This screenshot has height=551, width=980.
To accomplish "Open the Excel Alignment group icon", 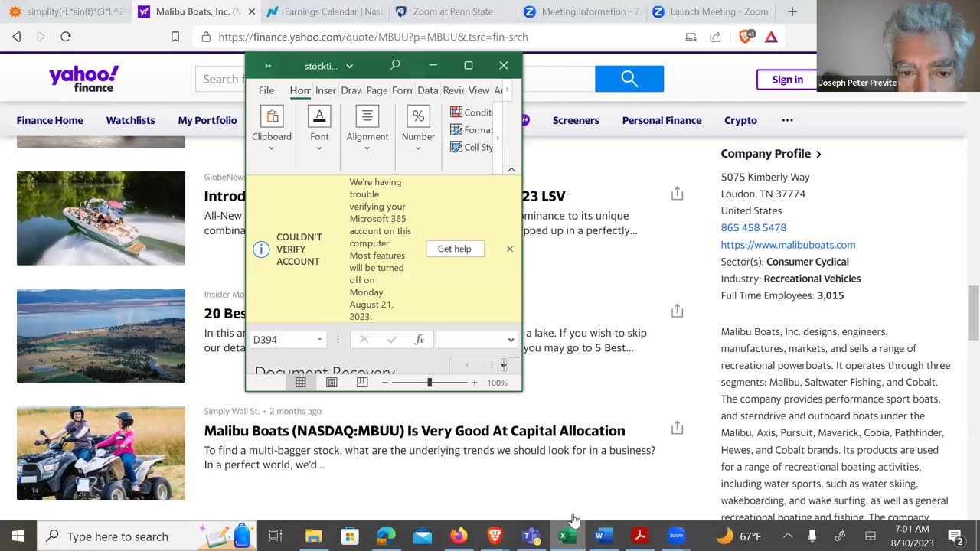I will pyautogui.click(x=367, y=117).
